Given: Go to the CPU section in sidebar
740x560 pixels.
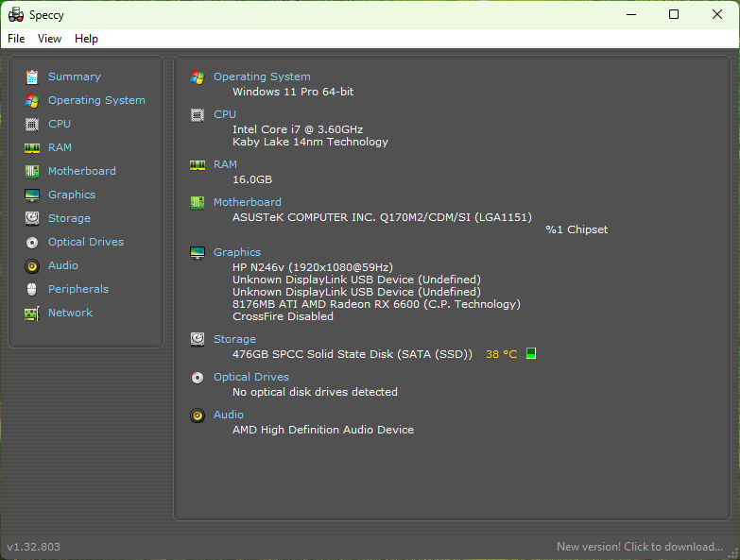Looking at the screenshot, I should pyautogui.click(x=60, y=124).
